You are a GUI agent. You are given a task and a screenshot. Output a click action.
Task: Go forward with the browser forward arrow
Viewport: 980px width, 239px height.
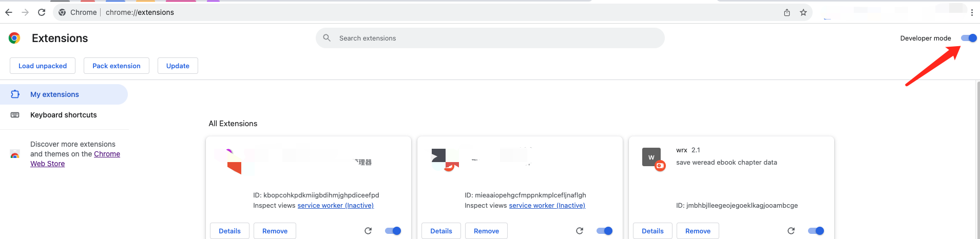click(25, 12)
